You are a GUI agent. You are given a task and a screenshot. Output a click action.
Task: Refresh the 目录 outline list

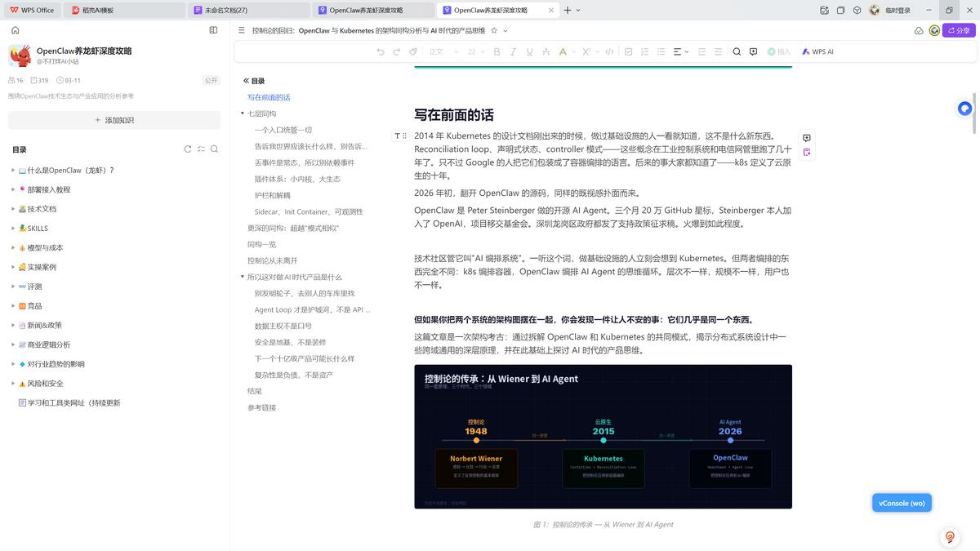(187, 149)
